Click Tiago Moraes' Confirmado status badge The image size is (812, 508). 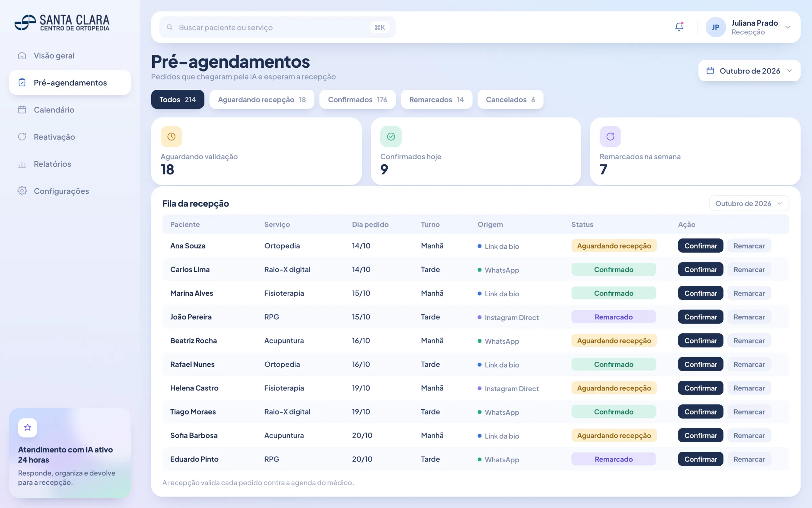click(x=613, y=411)
